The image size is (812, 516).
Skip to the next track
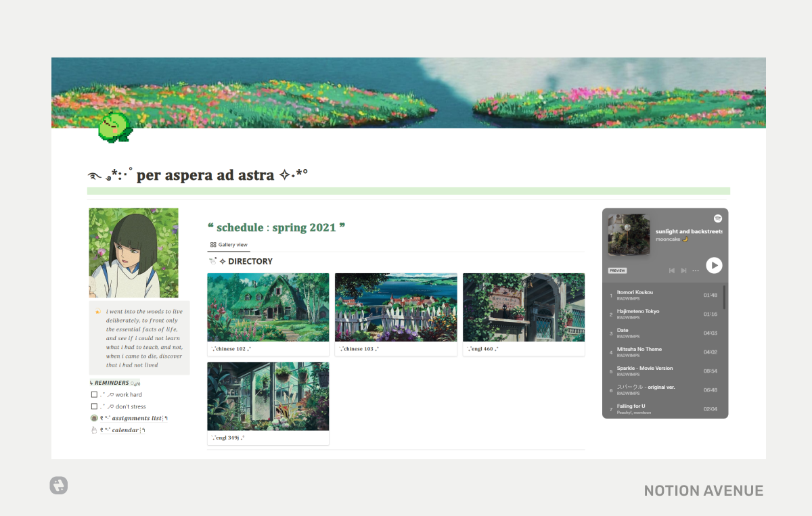(683, 270)
